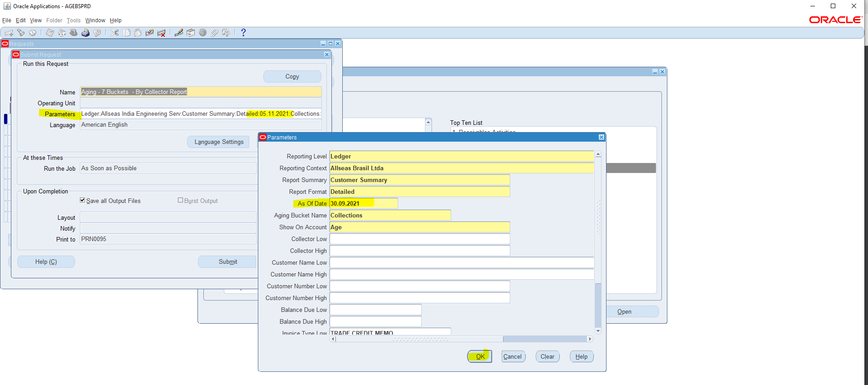868x385 pixels.
Task: Click the Parameters vertical scrollbar up arrow
Action: click(598, 154)
